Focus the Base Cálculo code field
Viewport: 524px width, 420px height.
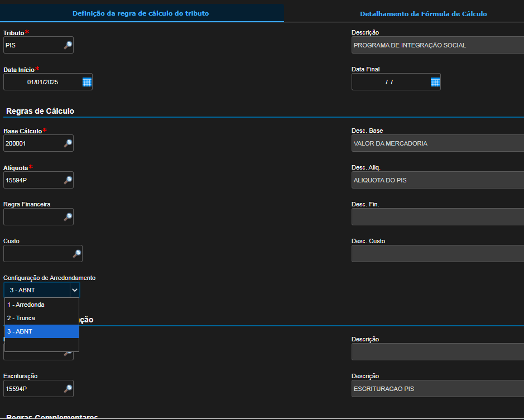click(32, 143)
